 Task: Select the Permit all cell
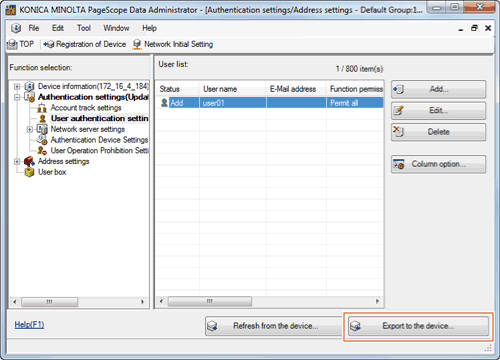pyautogui.click(x=355, y=103)
